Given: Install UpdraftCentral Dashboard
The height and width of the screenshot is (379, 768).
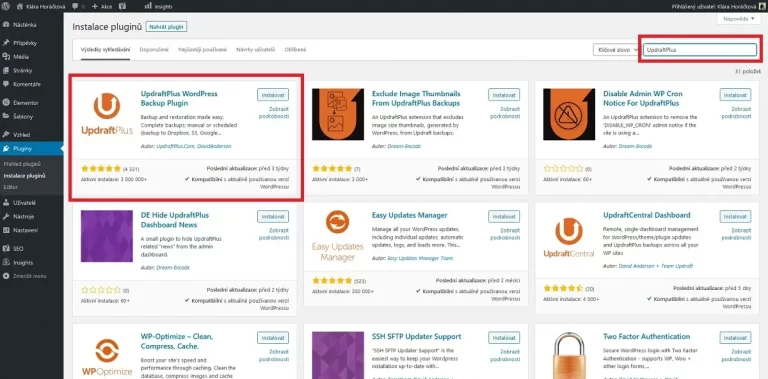Looking at the screenshot, I should click(735, 216).
